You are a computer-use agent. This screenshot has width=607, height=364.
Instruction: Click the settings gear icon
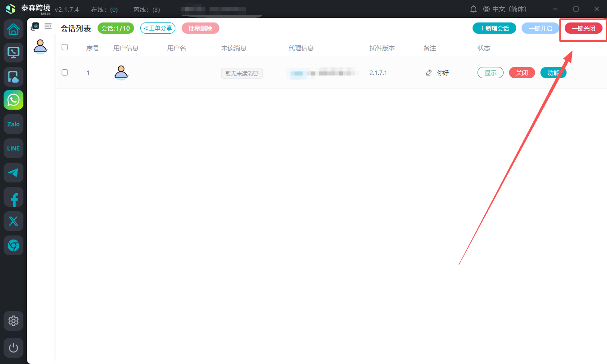13,321
